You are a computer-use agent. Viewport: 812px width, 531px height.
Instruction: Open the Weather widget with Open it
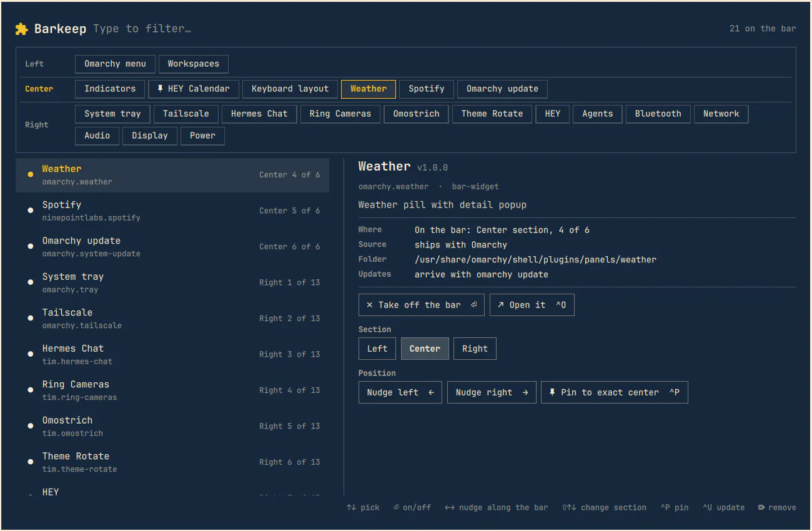click(x=532, y=305)
